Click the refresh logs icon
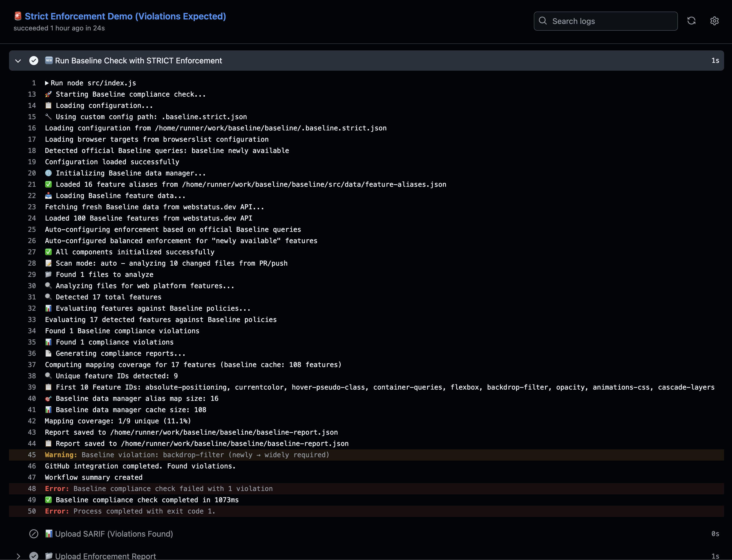732x560 pixels. pyautogui.click(x=691, y=21)
